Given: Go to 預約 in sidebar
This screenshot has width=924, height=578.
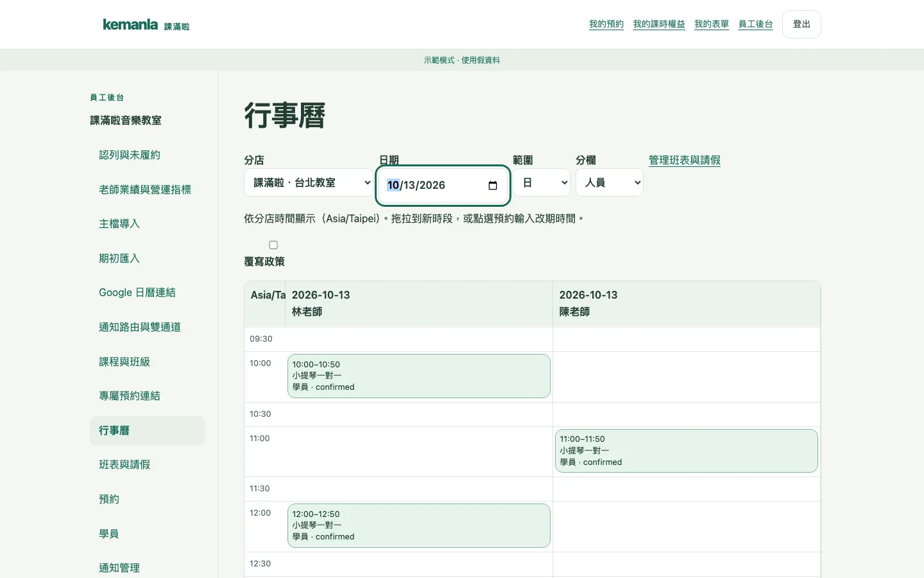Looking at the screenshot, I should [147, 499].
